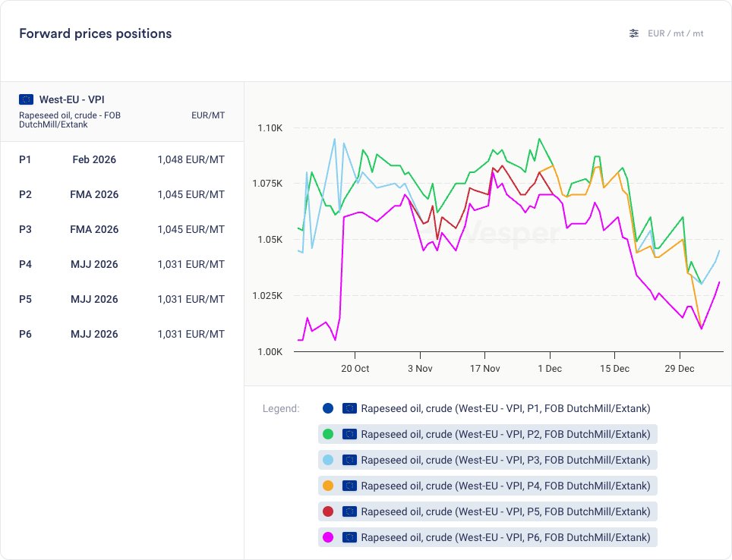732x560 pixels.
Task: Click the EU flag in P4 legend entry
Action: coord(349,486)
